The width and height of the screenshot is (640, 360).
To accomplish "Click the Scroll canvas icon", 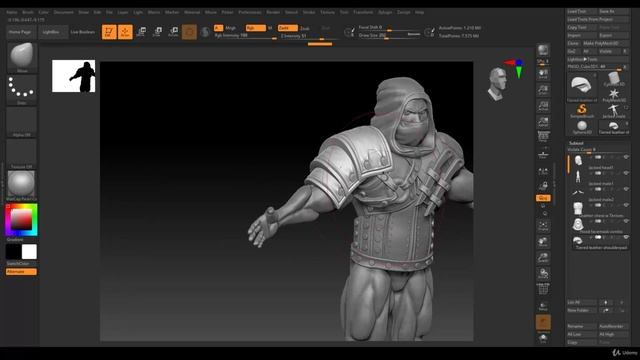I will pos(543,74).
